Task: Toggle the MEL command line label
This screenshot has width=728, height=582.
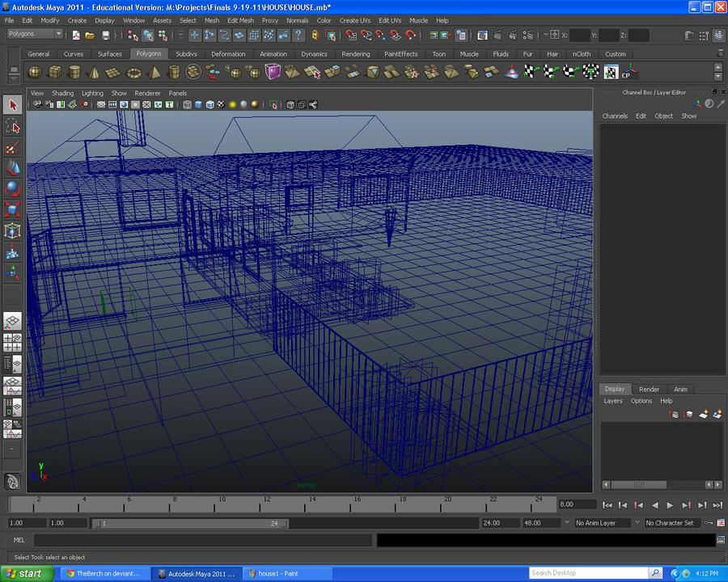Action: coord(19,540)
